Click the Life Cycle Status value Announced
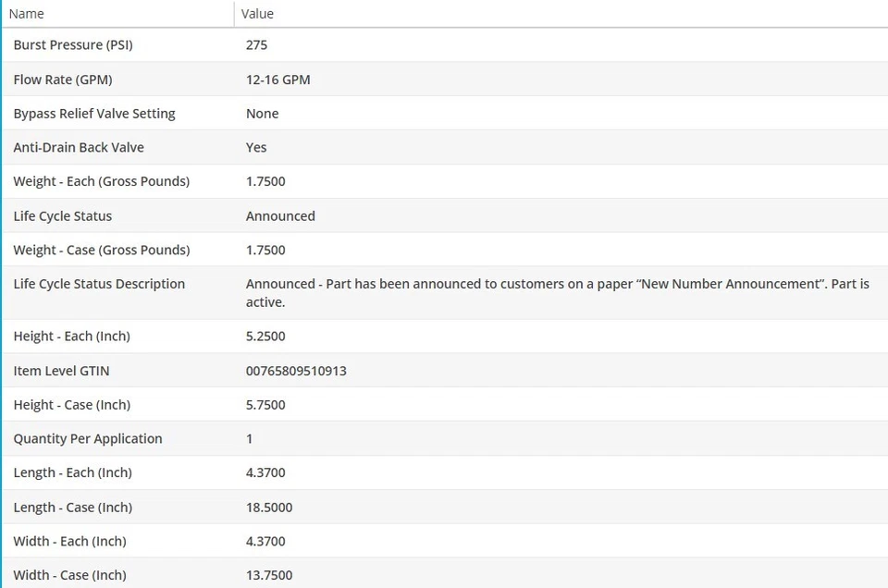Screen dimensions: 888x588 (x=280, y=216)
